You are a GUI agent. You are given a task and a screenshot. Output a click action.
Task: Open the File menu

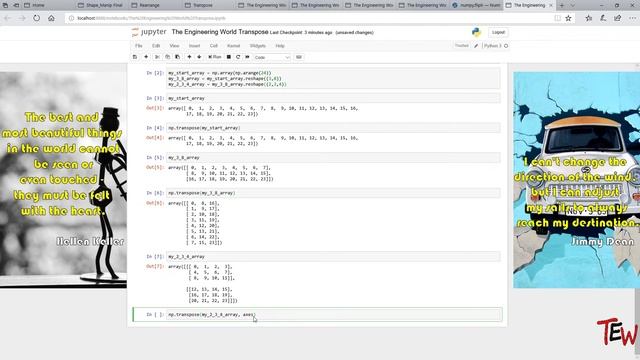139,46
